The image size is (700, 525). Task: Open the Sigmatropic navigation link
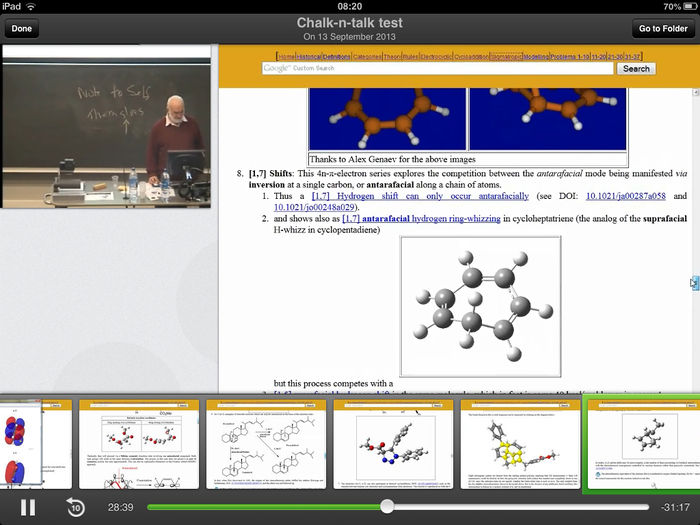pos(506,57)
